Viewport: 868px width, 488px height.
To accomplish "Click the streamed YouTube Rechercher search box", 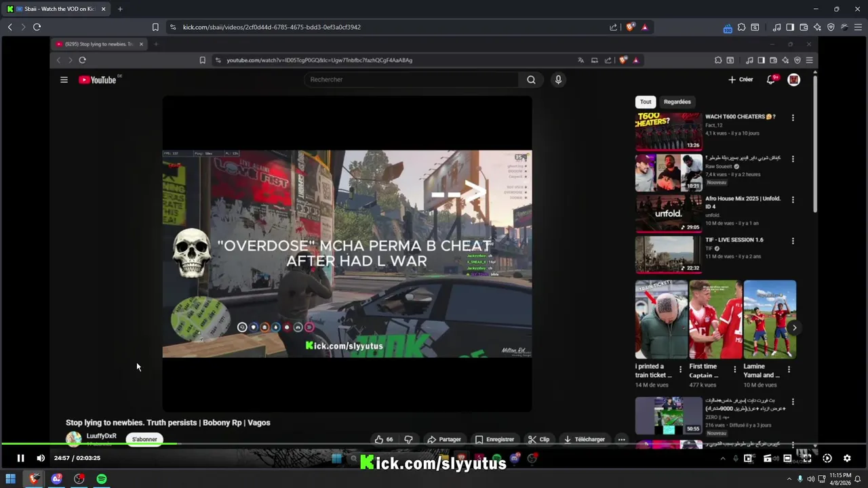I will pos(412,79).
